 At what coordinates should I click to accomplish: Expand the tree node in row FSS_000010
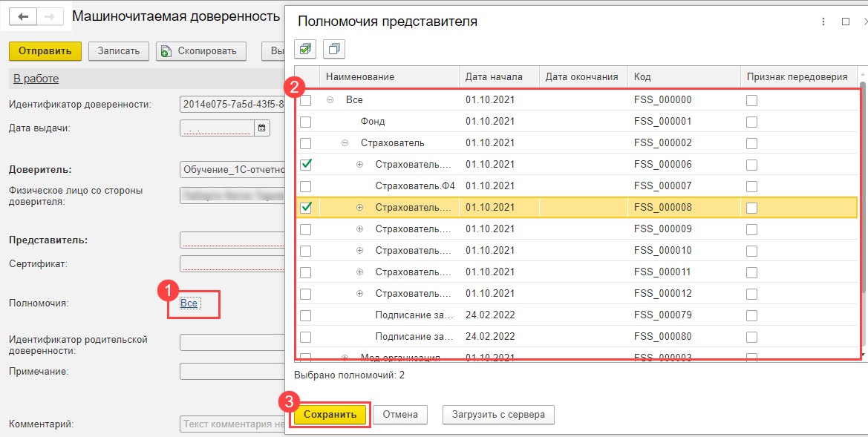360,251
